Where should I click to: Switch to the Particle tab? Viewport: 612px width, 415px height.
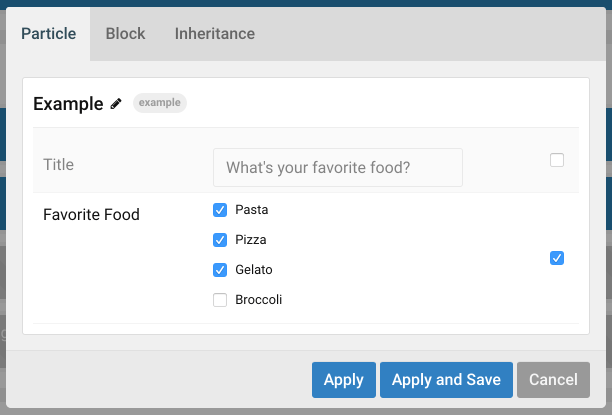[48, 33]
